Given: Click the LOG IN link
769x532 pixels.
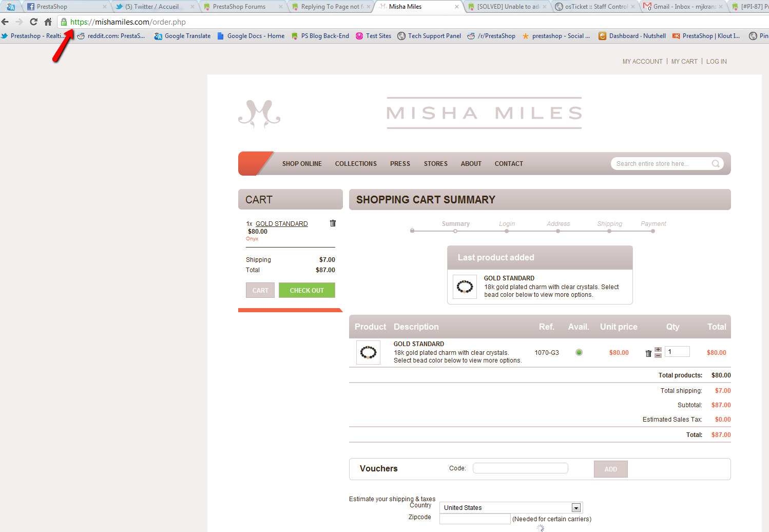Looking at the screenshot, I should (716, 62).
